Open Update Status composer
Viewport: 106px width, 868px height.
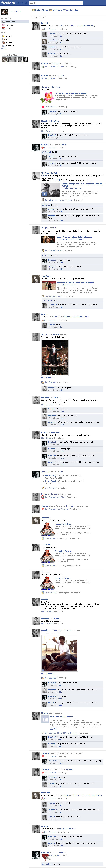pos(41,10)
